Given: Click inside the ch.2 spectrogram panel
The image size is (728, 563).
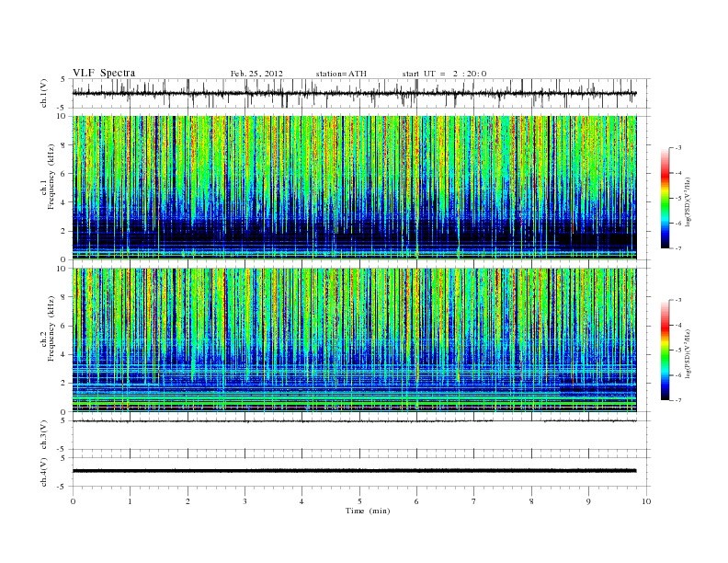Looking at the screenshot, I should coord(354,340).
